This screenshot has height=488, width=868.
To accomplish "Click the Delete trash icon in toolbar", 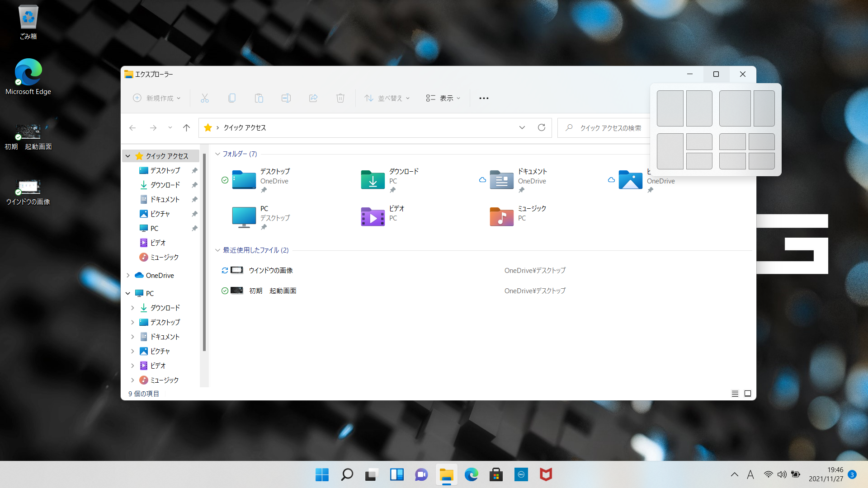I will coord(340,98).
